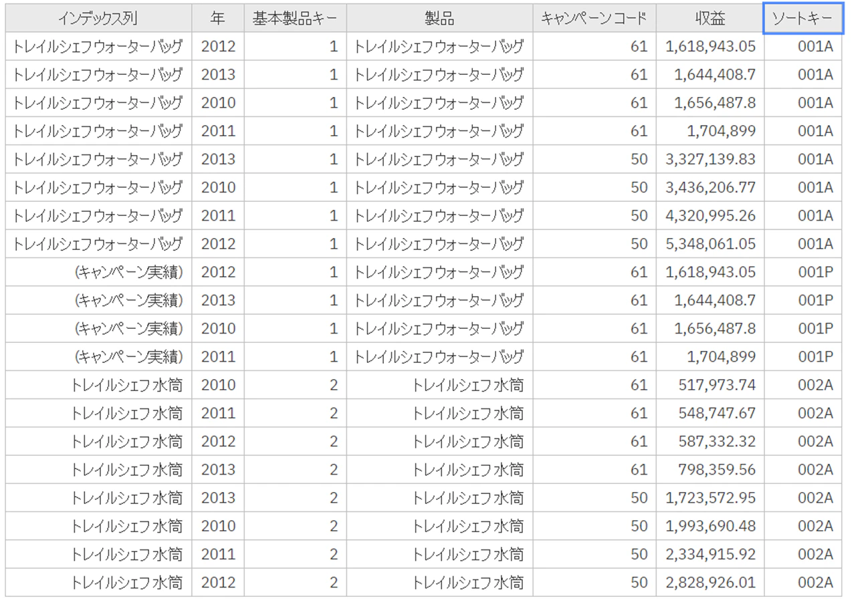The image size is (868, 615).
Task: Select revenue value 548,747.67
Action: pos(710,413)
